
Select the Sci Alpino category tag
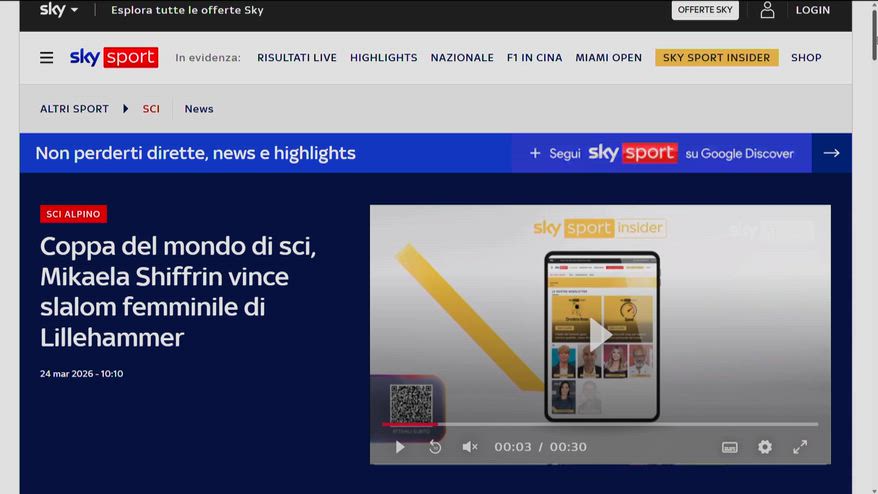coord(74,214)
